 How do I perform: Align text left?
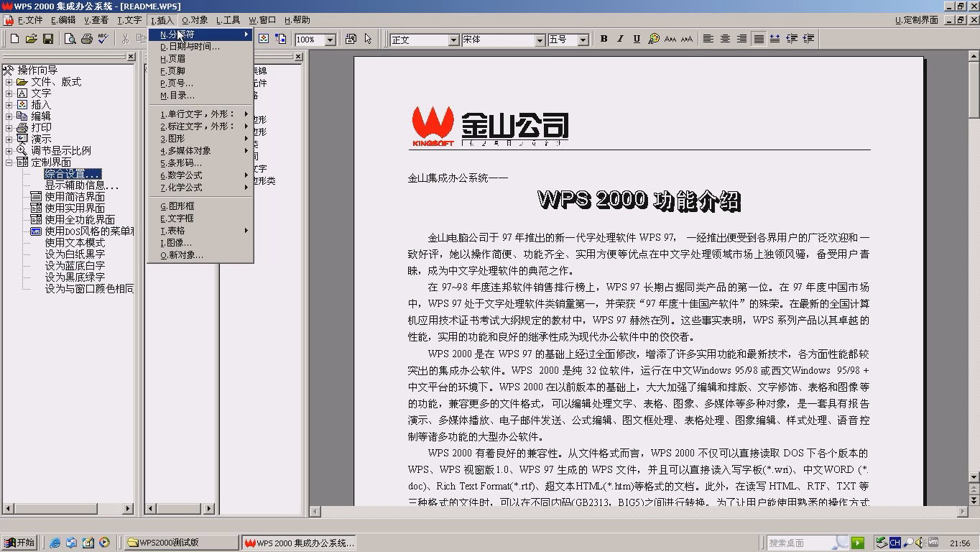pyautogui.click(x=708, y=39)
